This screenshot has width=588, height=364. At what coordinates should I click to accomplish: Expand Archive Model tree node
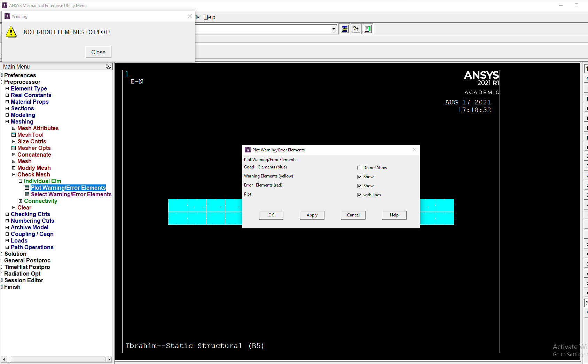[7, 228]
